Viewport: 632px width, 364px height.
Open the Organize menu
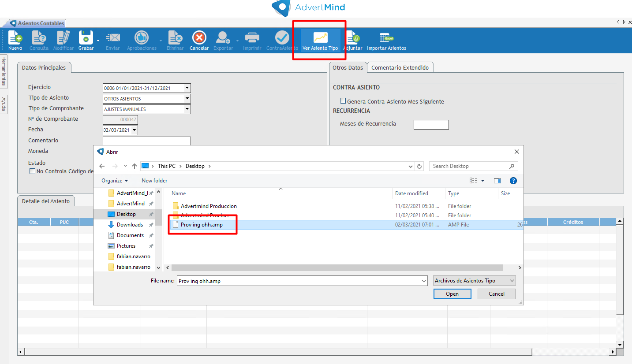pyautogui.click(x=115, y=181)
